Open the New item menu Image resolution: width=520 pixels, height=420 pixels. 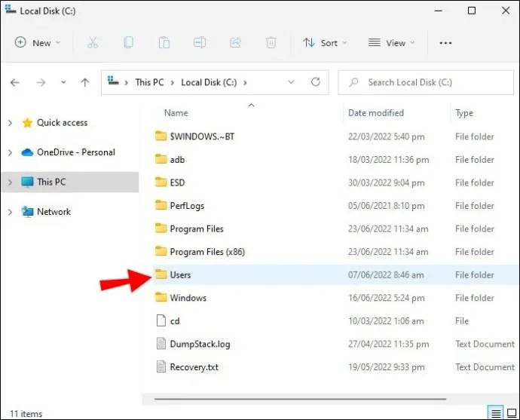click(x=38, y=43)
